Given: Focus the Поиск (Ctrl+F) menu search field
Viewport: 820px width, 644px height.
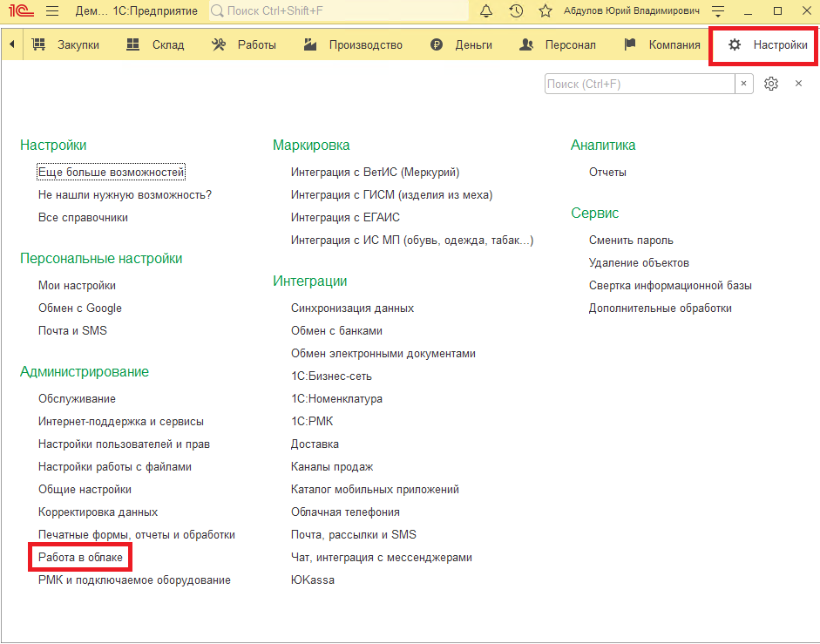Looking at the screenshot, I should 640,84.
